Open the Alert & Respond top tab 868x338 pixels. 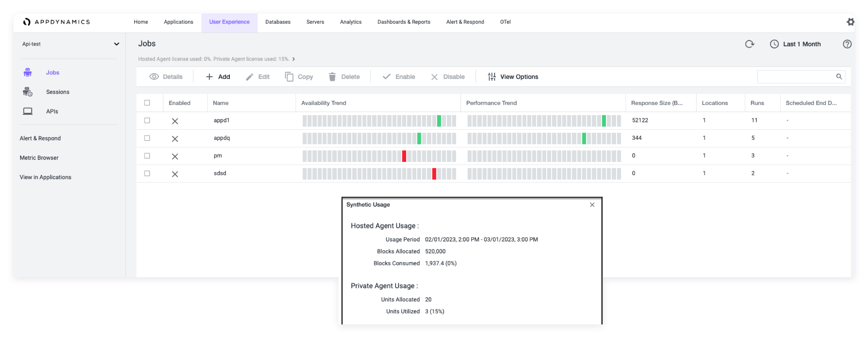click(465, 22)
